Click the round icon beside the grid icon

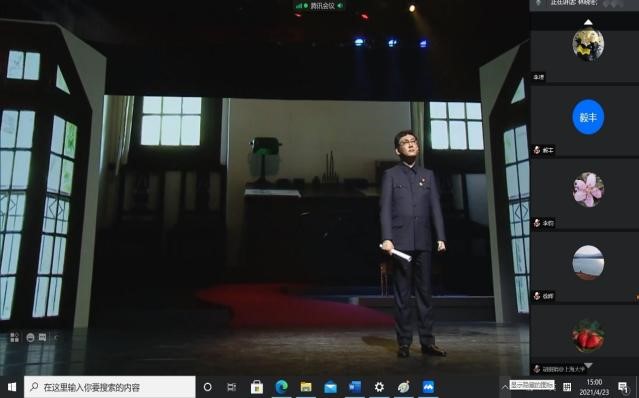[30, 337]
